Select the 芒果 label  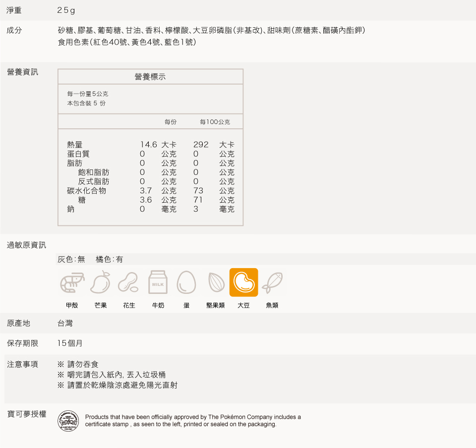pos(101,305)
